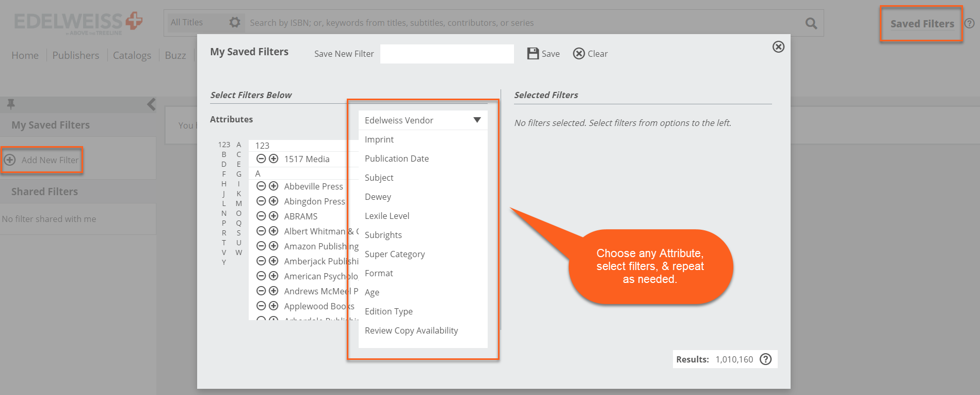Include ABRAMS with plus icon
This screenshot has width=980, height=395.
(x=274, y=216)
